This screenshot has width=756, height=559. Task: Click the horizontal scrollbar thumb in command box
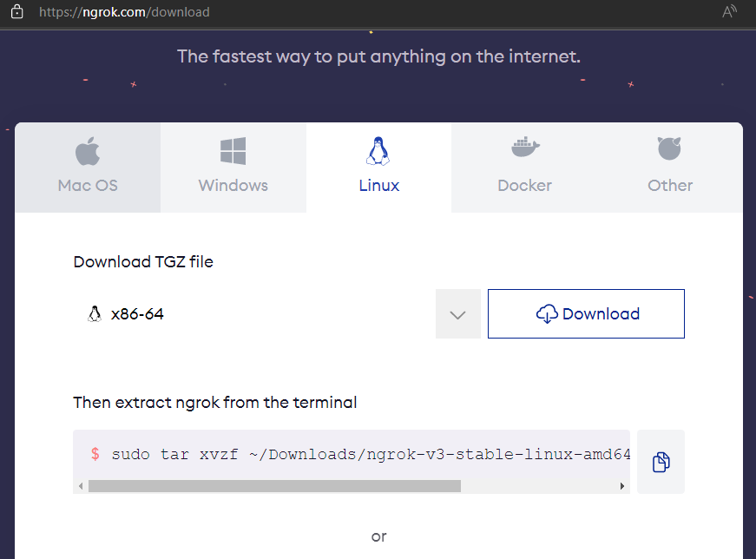tap(274, 486)
